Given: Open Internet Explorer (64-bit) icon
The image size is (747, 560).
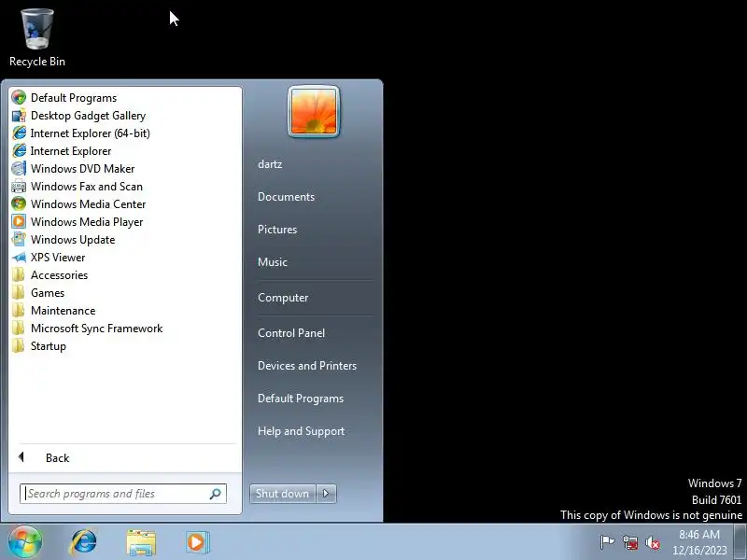Looking at the screenshot, I should (19, 133).
